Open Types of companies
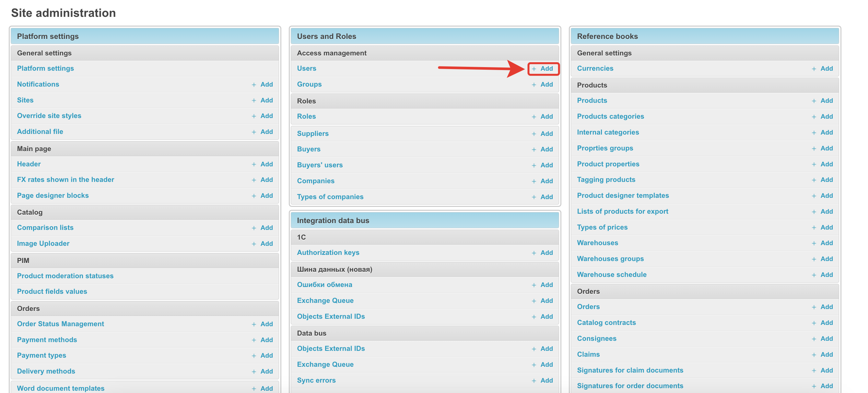Image resolution: width=868 pixels, height=393 pixels. click(x=330, y=197)
